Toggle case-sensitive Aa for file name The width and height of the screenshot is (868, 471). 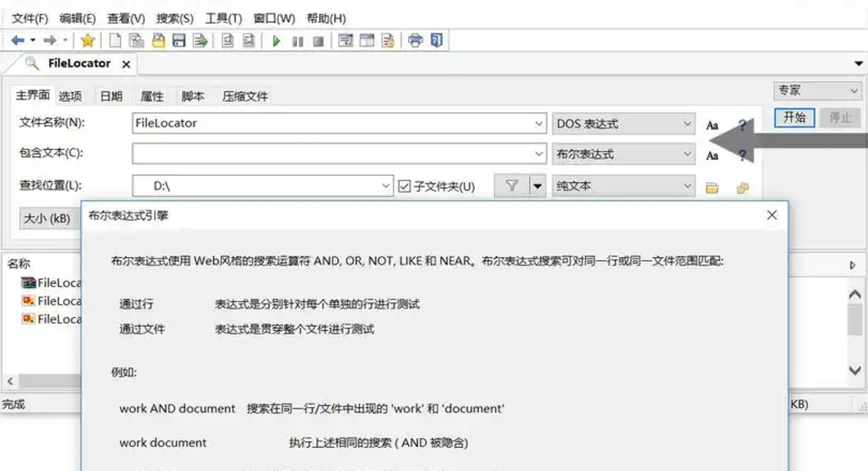[x=712, y=125]
